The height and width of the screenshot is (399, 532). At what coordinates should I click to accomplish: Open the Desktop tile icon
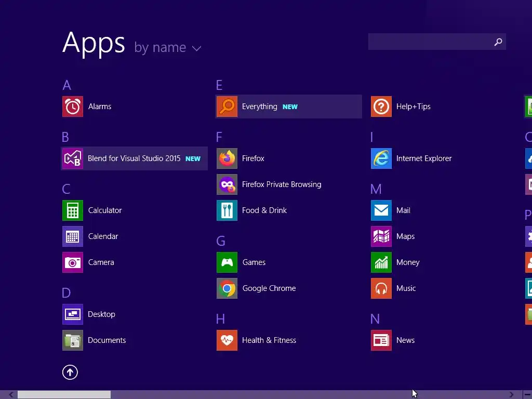pyautogui.click(x=73, y=314)
